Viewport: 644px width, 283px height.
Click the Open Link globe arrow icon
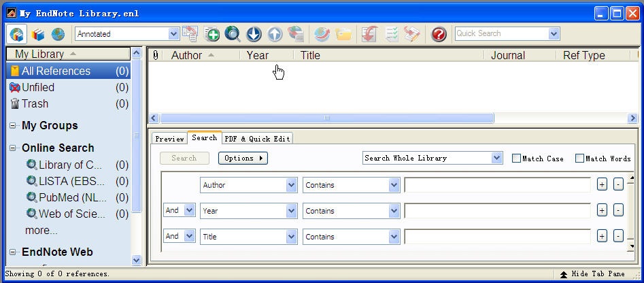322,34
